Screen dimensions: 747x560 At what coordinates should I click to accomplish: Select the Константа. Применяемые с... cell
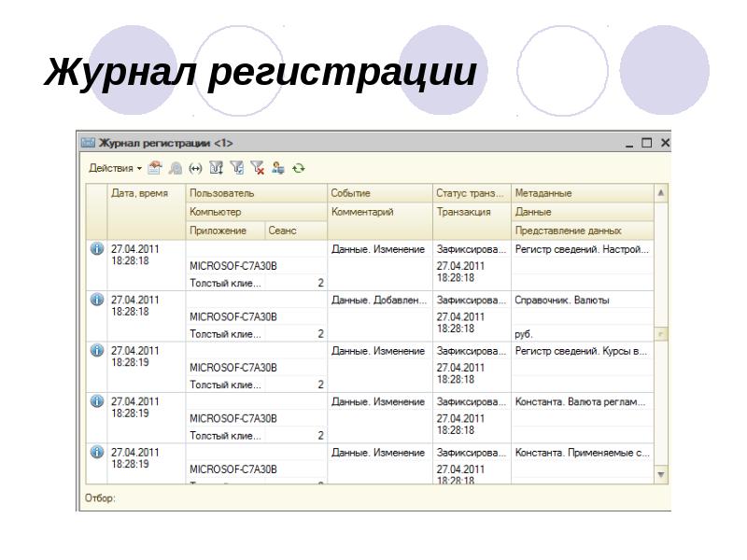[583, 453]
